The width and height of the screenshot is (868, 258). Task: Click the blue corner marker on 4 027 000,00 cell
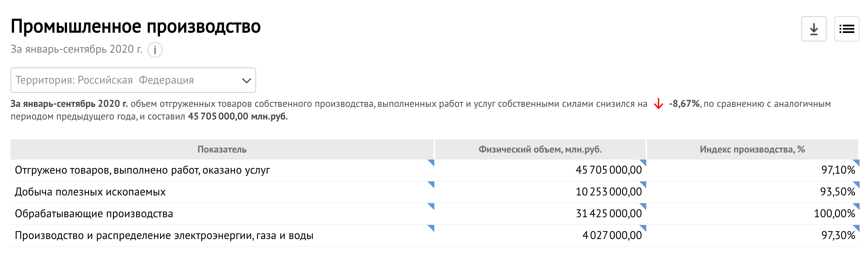click(x=643, y=228)
